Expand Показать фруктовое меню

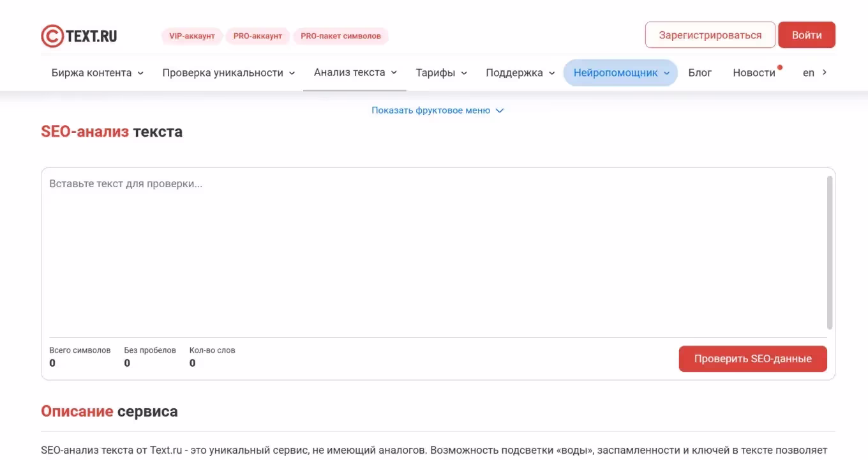tap(437, 111)
